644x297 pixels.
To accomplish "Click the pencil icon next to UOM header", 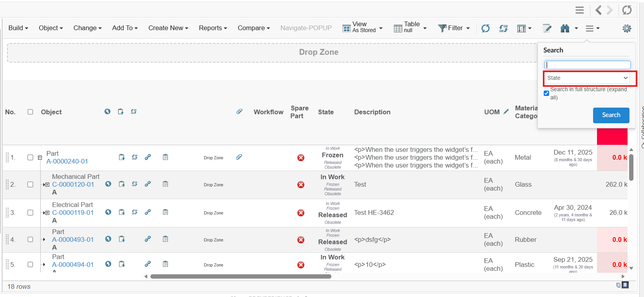I will [506, 112].
